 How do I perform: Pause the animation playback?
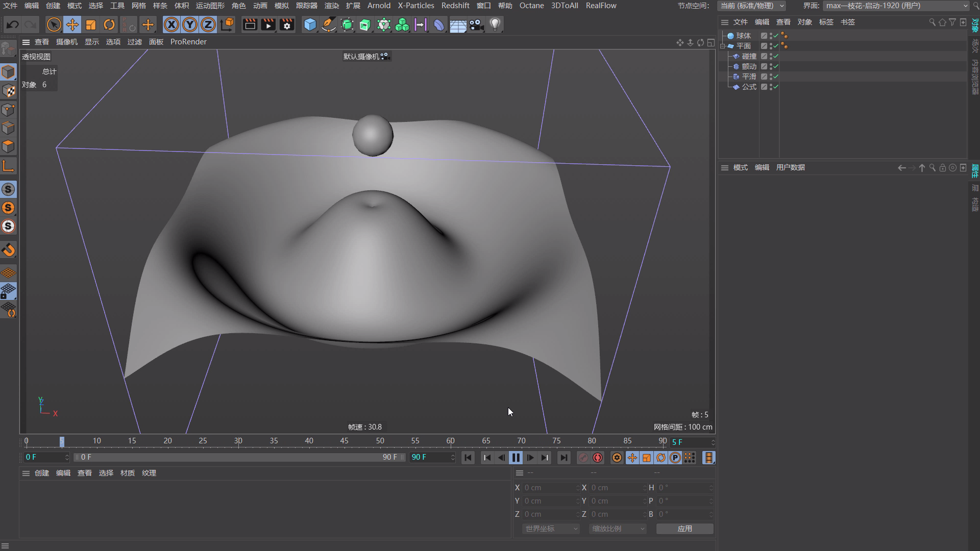(516, 458)
